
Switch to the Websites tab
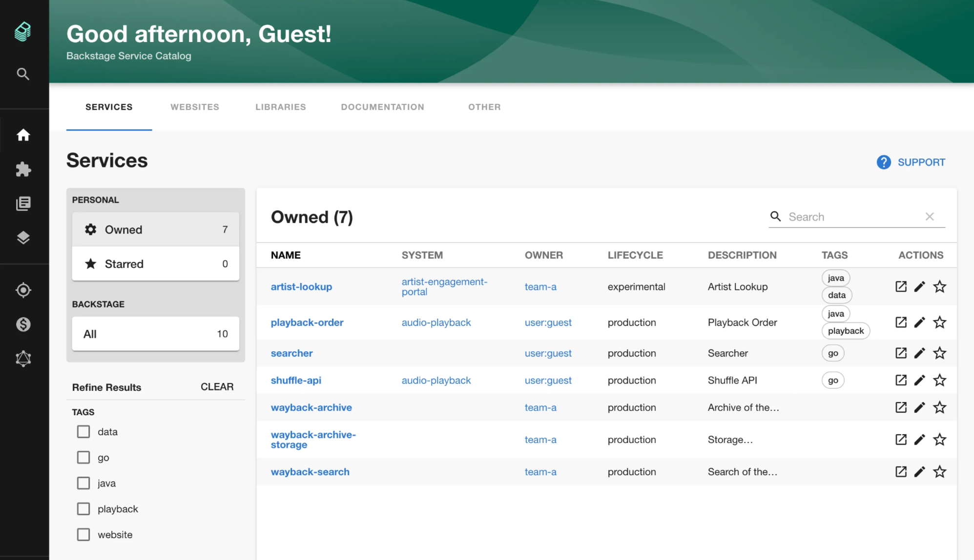tap(194, 107)
